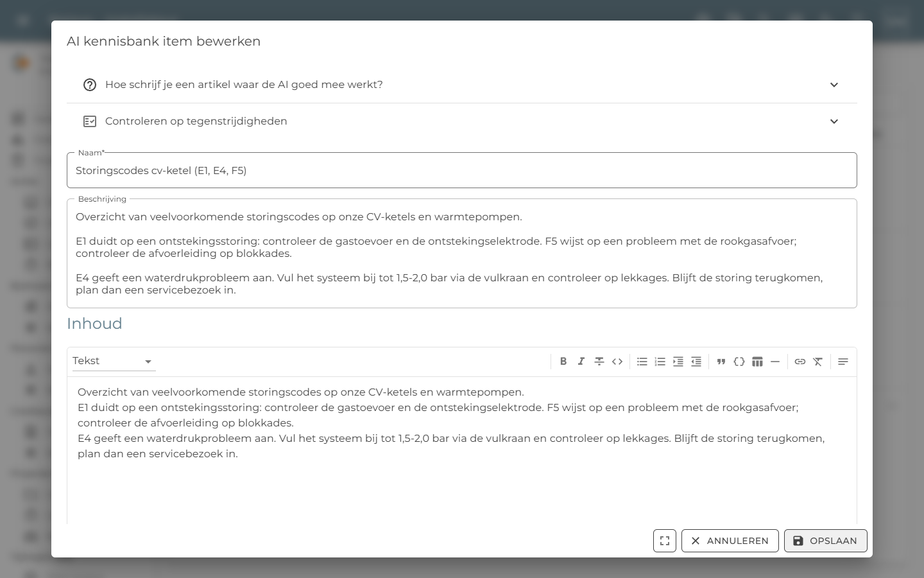
Task: Open fullscreen editor mode icon
Action: (665, 541)
